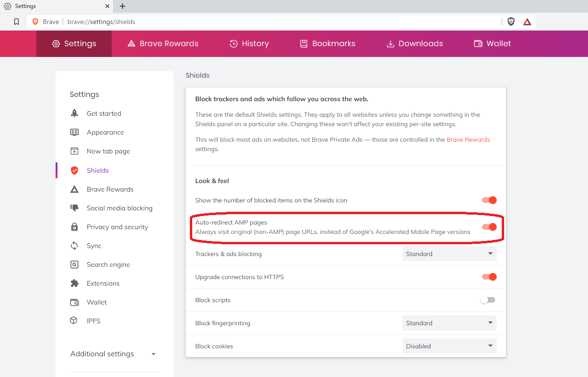This screenshot has height=377, width=588.
Task: Follow the Brave Rewards red link
Action: [x=468, y=139]
